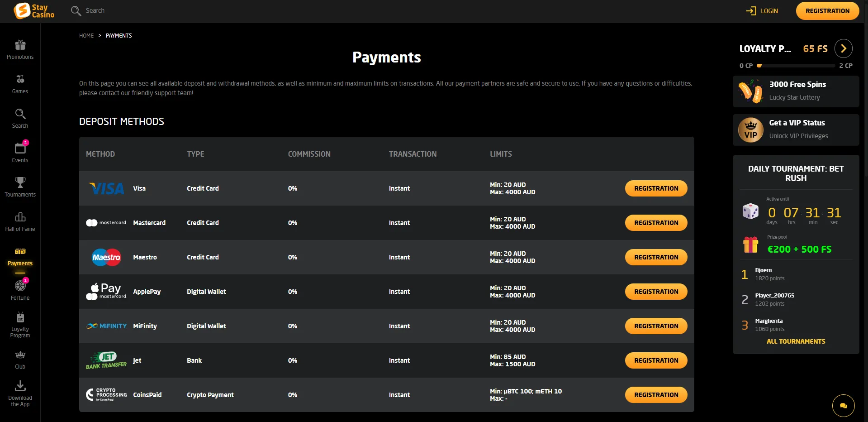Open Promotions from the sidebar gift icon
The image size is (868, 422).
pos(20,45)
